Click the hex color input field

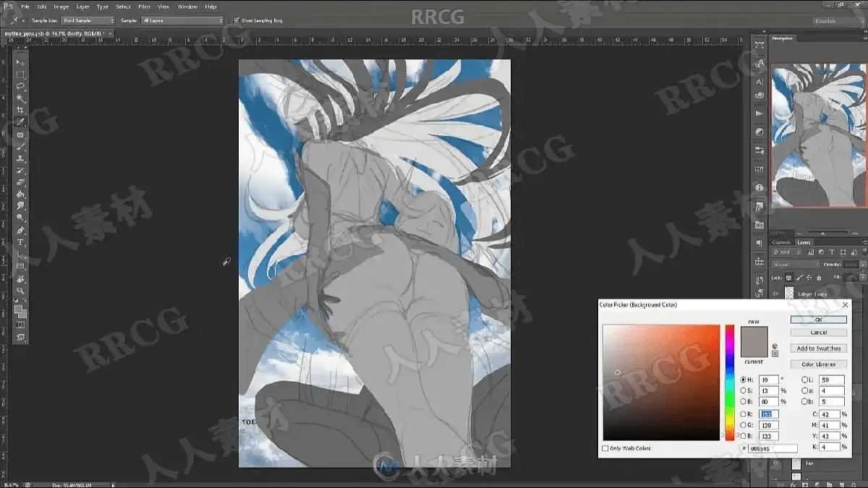point(773,449)
